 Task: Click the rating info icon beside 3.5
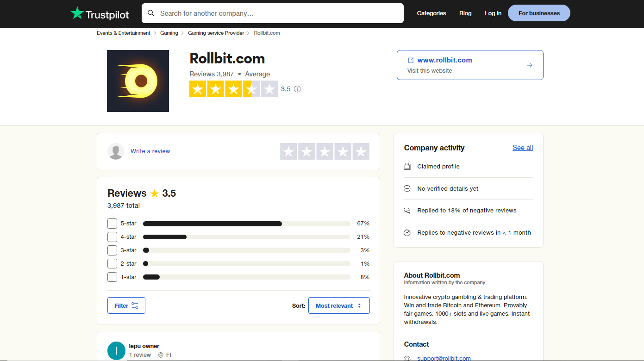click(297, 89)
